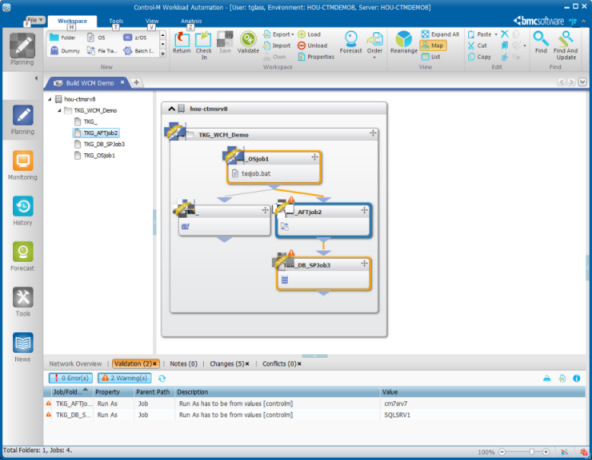Screen dimensions: 592x460
Task: Select the _OSjob1 job node in map
Action: click(x=274, y=167)
